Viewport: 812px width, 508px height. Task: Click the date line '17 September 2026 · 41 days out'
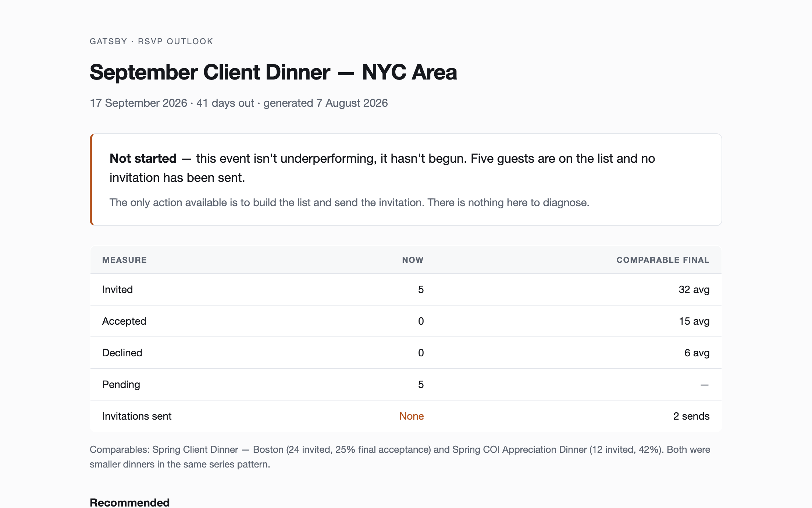coord(172,103)
